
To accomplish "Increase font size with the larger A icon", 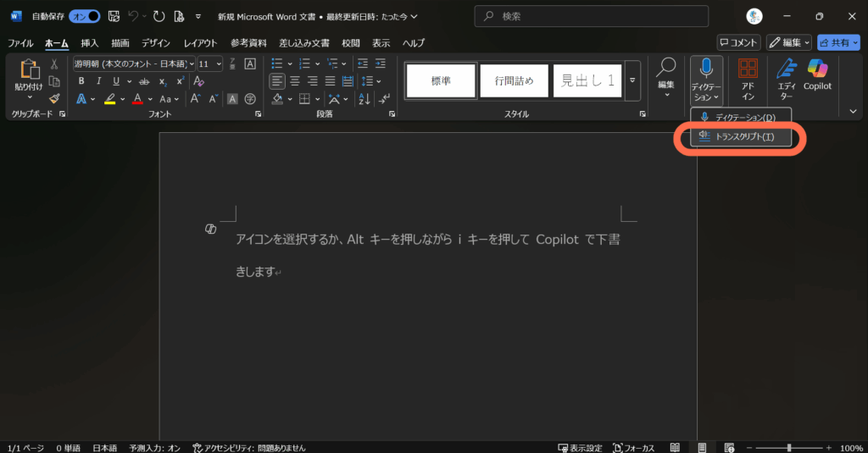I will 195,99.
